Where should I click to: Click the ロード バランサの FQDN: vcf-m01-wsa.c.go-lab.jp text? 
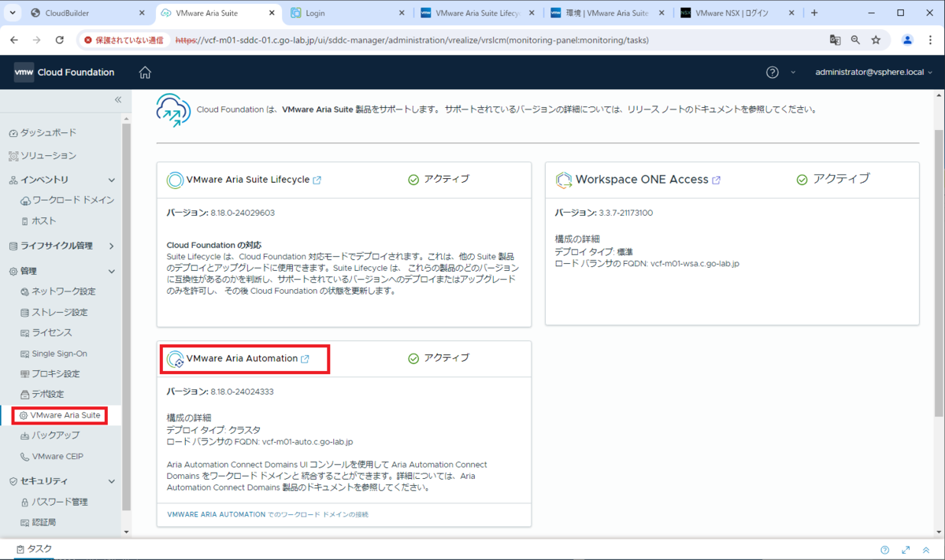pyautogui.click(x=647, y=264)
